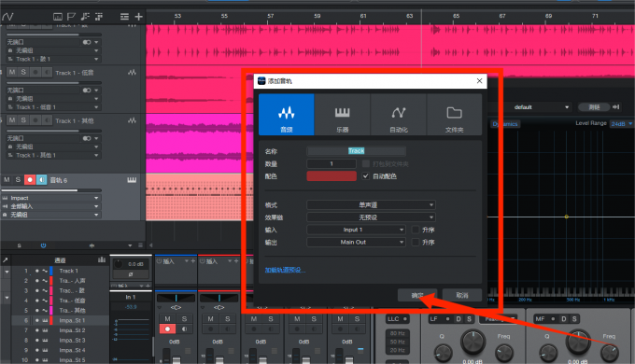This screenshot has height=364, width=635.
Task: Open the Track 1 - 其他 1 dropdown
Action: (x=53, y=156)
